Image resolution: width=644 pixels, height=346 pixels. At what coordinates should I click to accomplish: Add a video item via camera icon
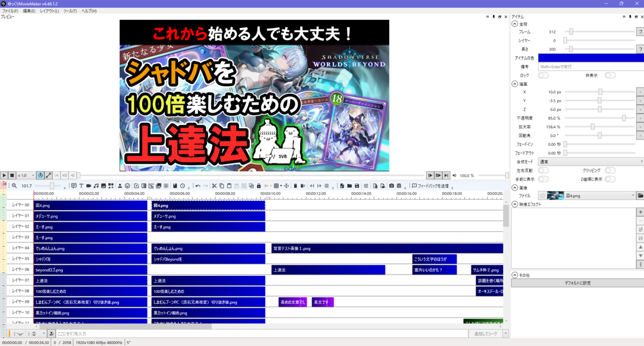point(89,186)
